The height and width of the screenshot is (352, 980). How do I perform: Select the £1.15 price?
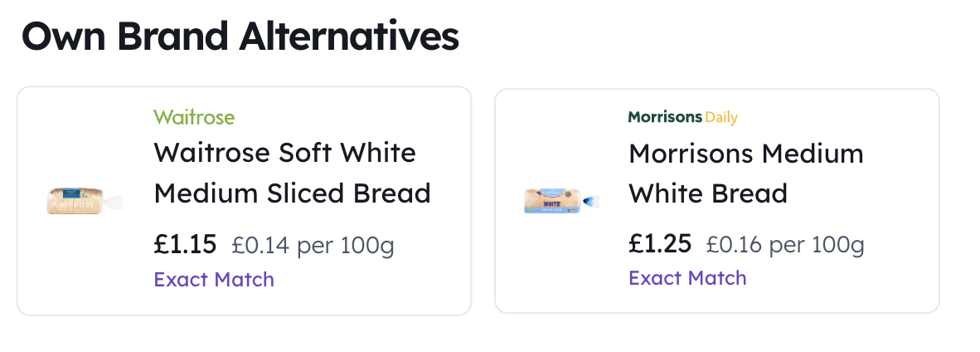click(x=185, y=244)
